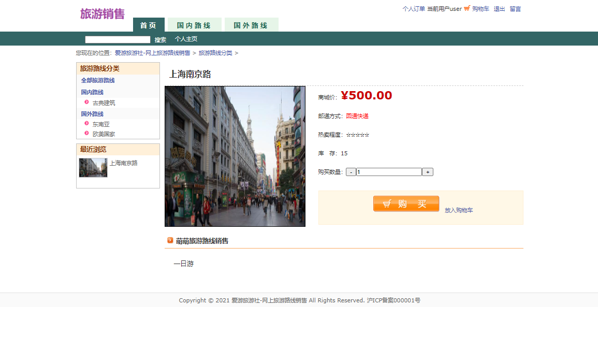Click the pink bullet beside 东南亚
The image size is (598, 364).
tap(86, 123)
